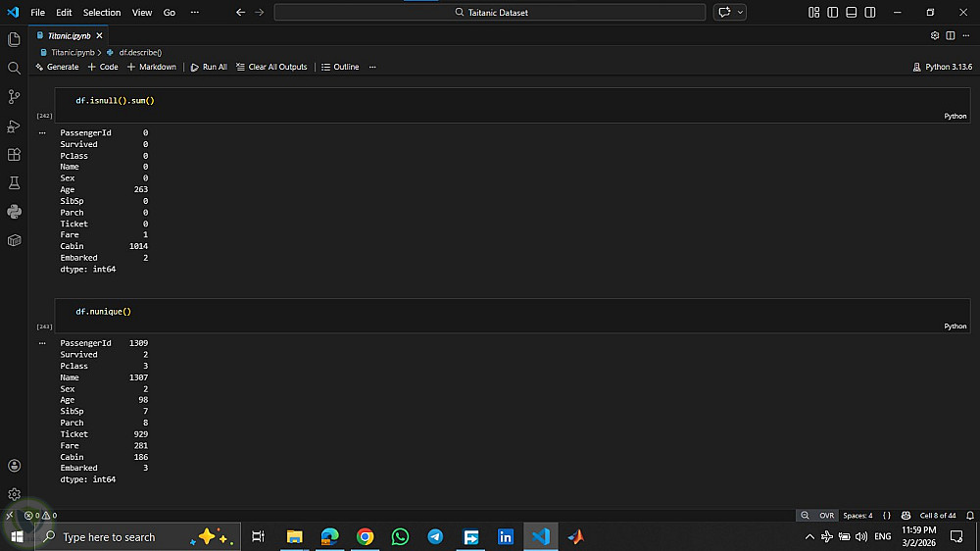Add a new Markdown cell
Viewport: 980px width, 551px height.
click(152, 67)
